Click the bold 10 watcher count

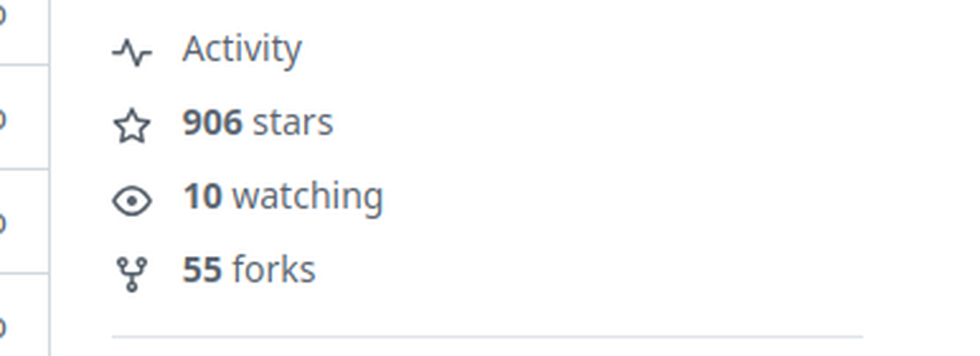[x=203, y=196]
